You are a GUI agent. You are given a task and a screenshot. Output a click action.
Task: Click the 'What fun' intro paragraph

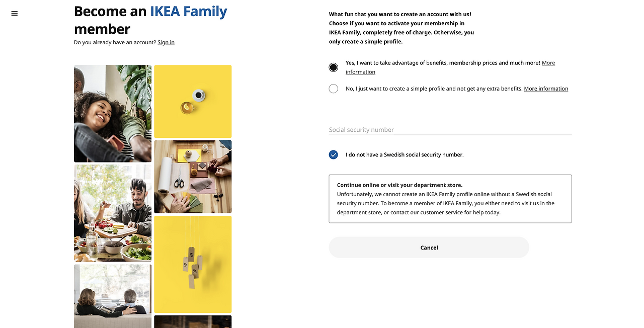(401, 28)
